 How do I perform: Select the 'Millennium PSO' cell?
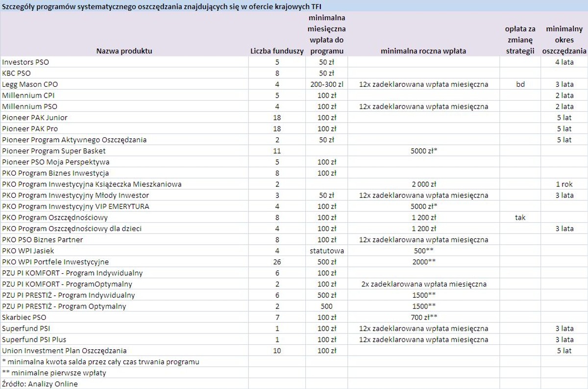pos(29,106)
